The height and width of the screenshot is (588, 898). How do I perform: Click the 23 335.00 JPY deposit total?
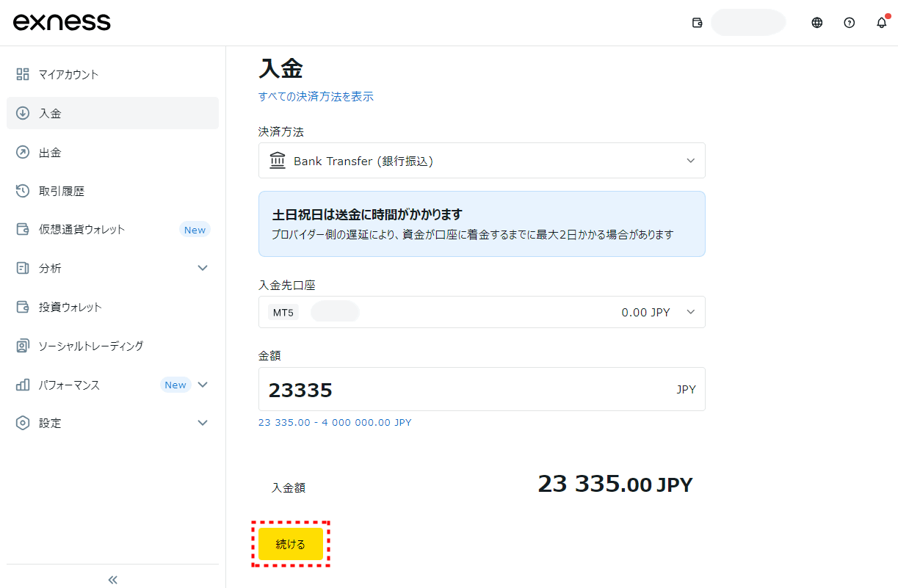pos(615,484)
